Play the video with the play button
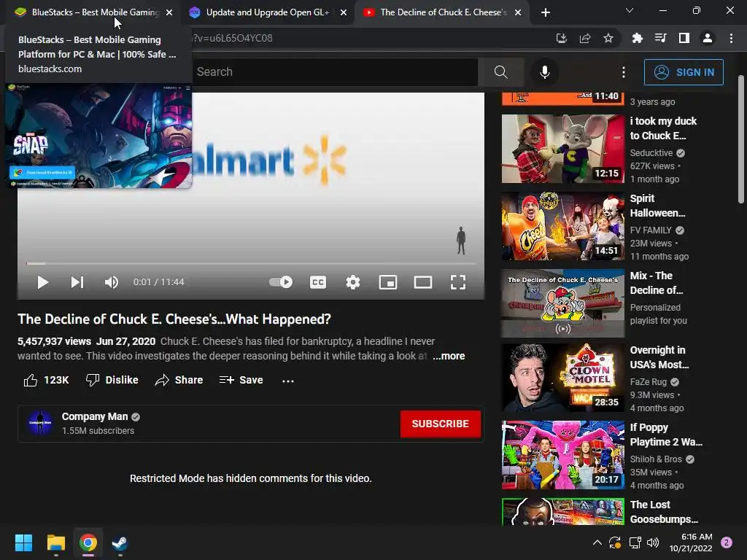 point(42,282)
